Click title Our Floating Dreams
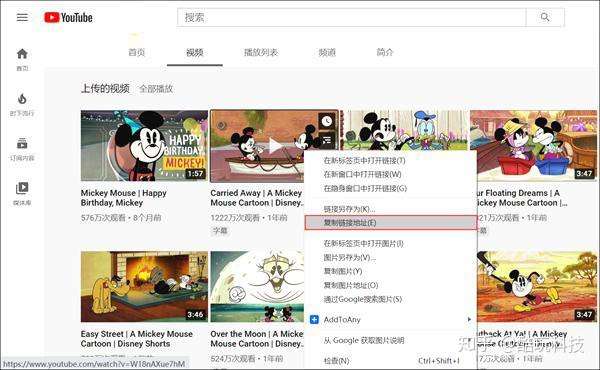The image size is (600, 370). click(x=522, y=198)
